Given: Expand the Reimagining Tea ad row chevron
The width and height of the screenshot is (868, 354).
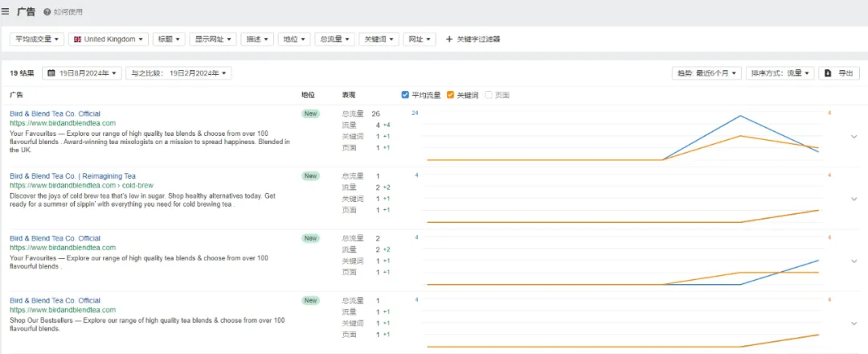Looking at the screenshot, I should (x=854, y=199).
